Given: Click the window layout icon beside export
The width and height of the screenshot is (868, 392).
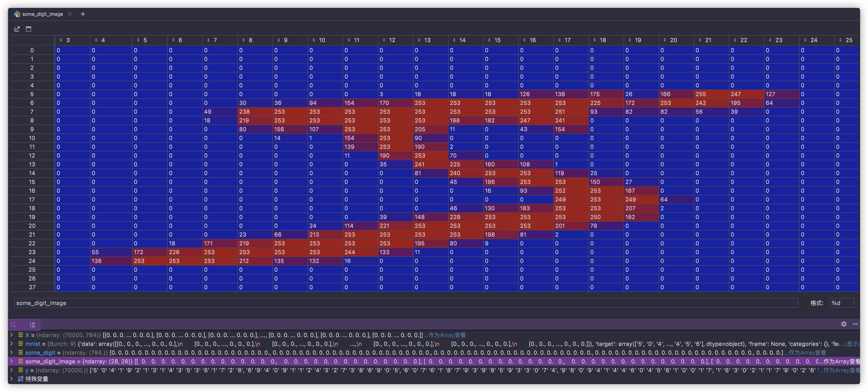Looking at the screenshot, I should [x=29, y=29].
